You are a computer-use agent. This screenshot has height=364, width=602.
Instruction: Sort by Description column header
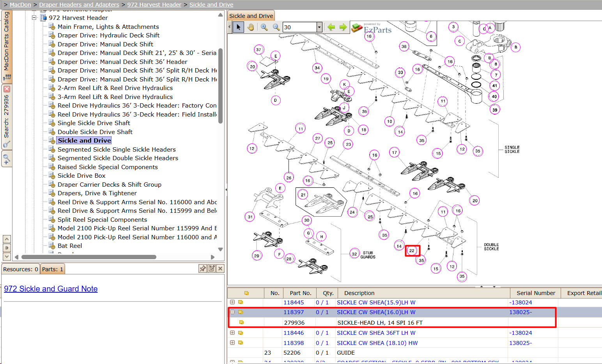(x=423, y=293)
